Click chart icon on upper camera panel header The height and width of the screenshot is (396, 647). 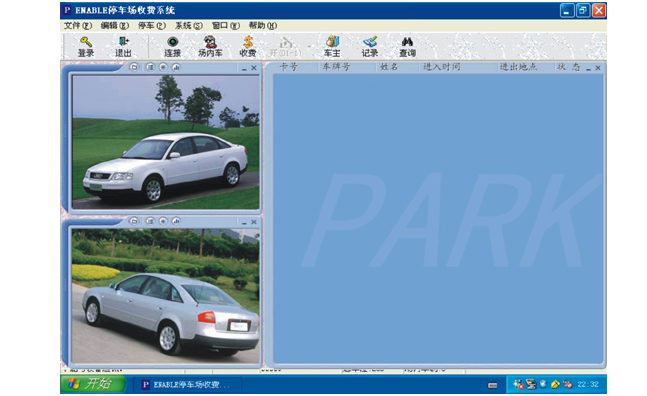pyautogui.click(x=176, y=67)
